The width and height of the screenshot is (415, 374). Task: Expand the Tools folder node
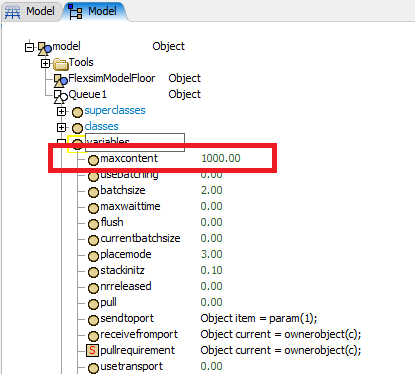[x=45, y=63]
